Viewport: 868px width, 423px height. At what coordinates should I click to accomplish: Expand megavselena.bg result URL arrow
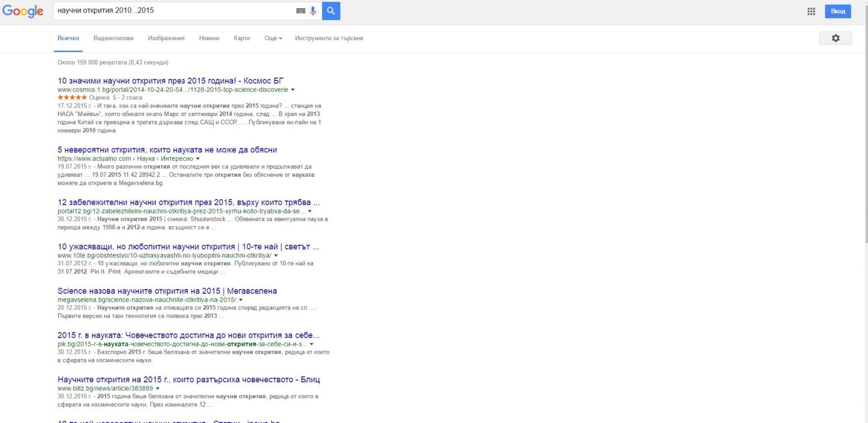pos(241,300)
